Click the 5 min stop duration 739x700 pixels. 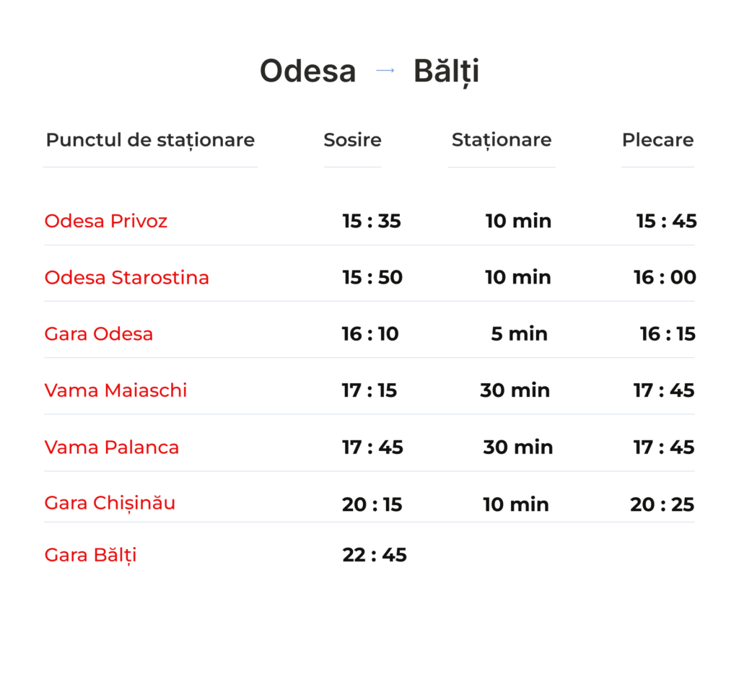(x=520, y=334)
